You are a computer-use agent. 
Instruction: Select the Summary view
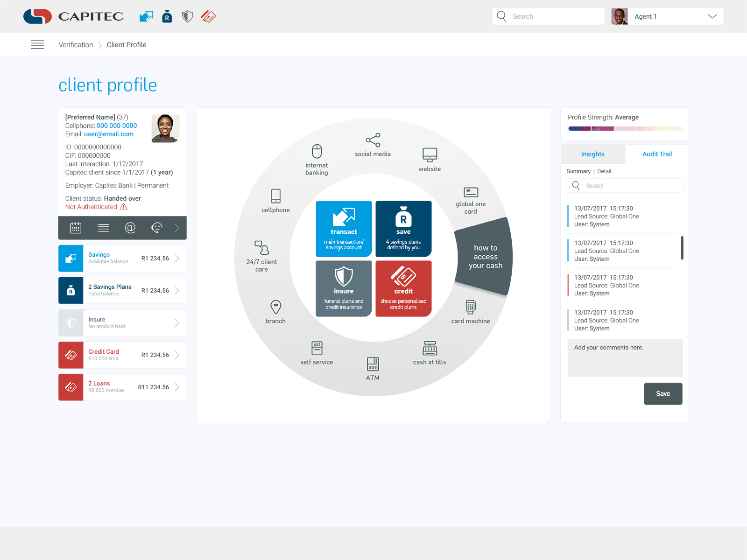pos(578,171)
